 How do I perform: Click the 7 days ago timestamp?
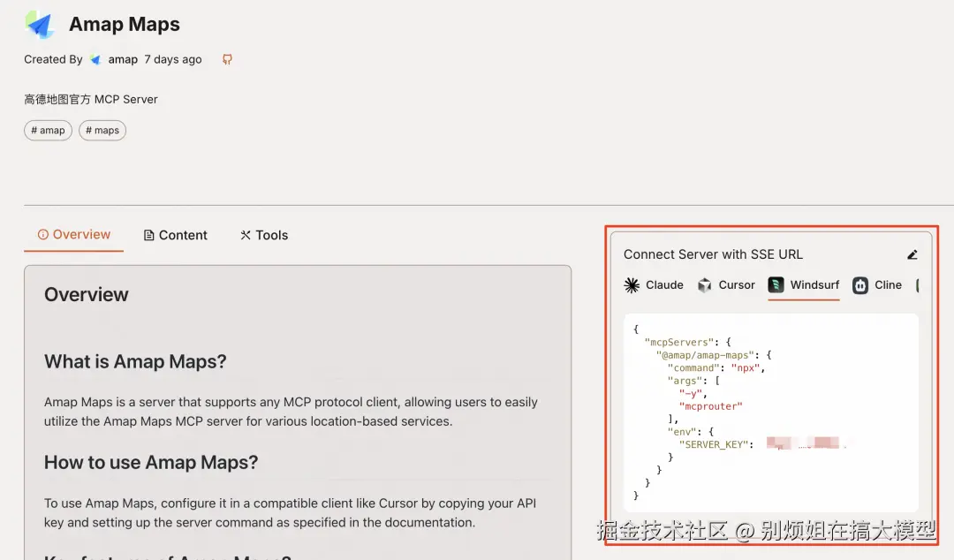(173, 59)
